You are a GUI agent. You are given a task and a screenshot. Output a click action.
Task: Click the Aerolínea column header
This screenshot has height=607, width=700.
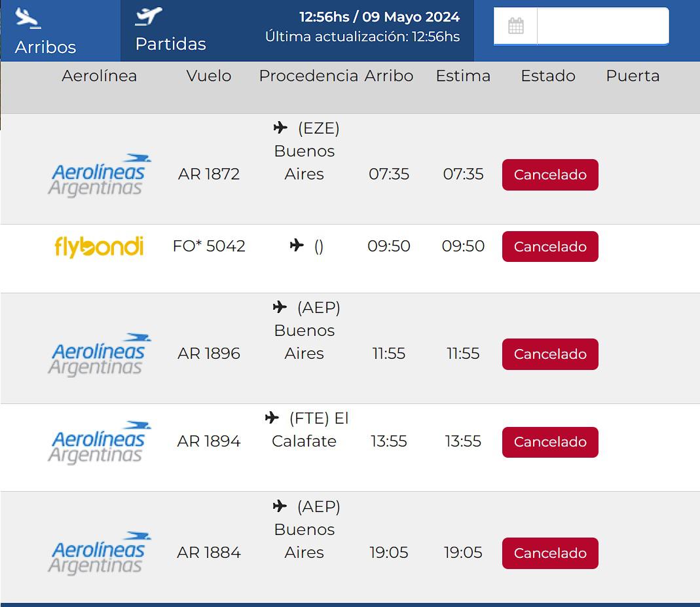100,76
